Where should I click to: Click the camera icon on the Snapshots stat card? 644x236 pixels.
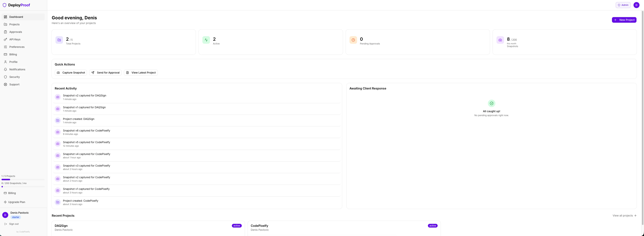coord(500,40)
